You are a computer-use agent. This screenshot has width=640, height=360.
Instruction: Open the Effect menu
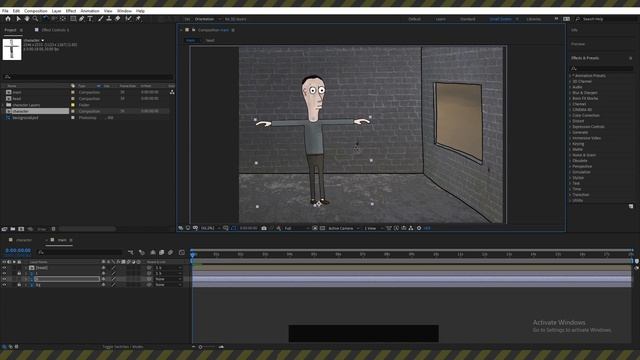click(71, 11)
